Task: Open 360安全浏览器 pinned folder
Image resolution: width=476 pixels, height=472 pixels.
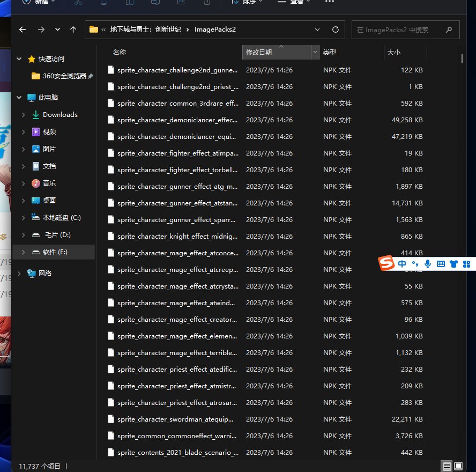Action: pos(64,76)
